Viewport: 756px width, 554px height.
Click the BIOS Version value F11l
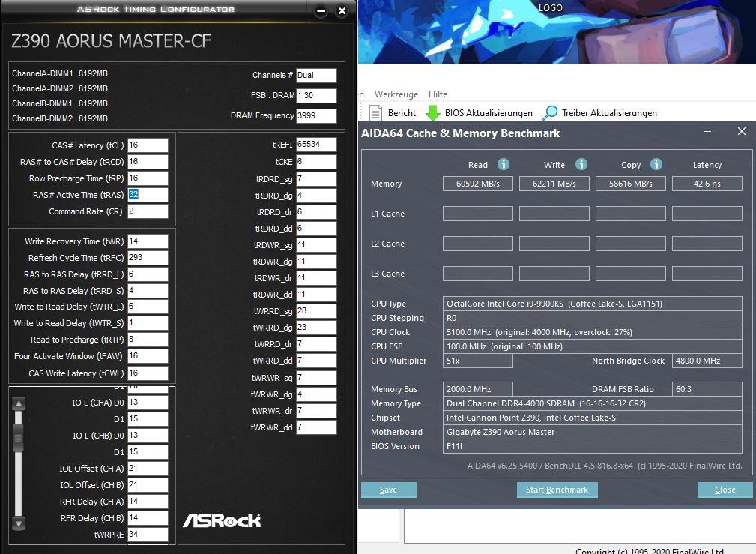click(592, 446)
